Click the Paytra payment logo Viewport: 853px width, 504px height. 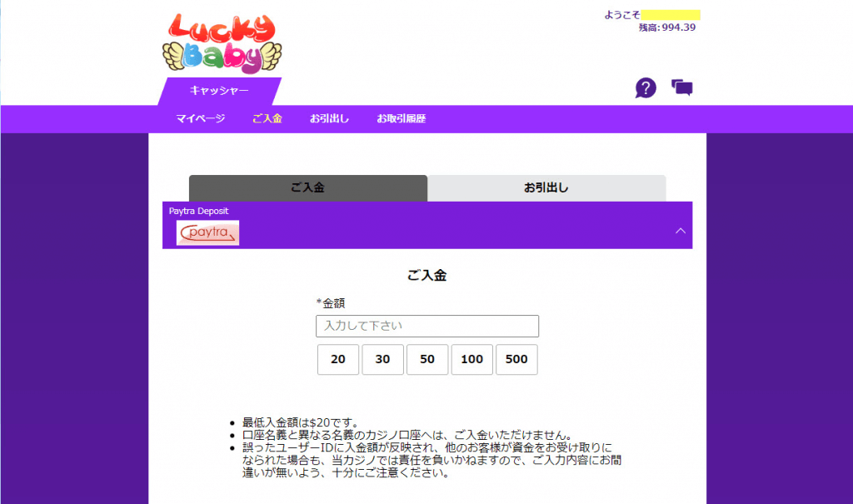point(207,232)
